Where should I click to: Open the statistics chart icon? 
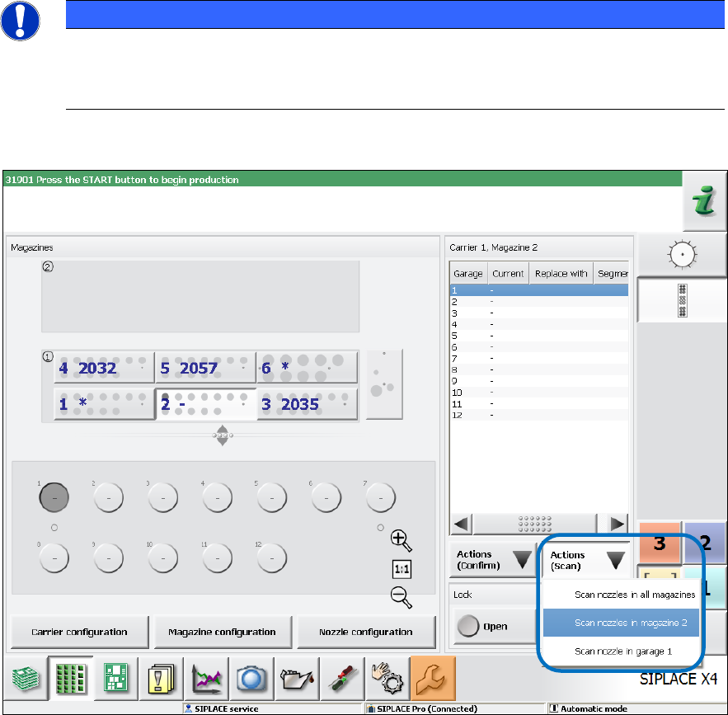[204, 676]
